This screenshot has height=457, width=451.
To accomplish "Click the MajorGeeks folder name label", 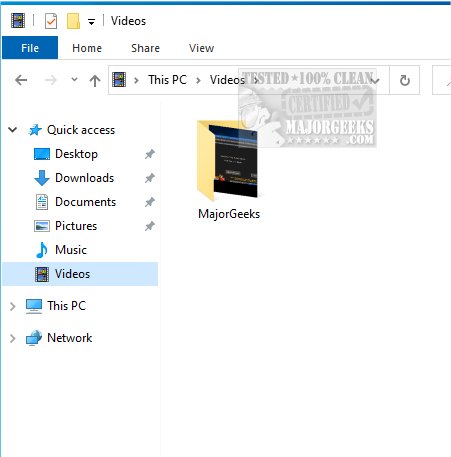I will pos(229,214).
